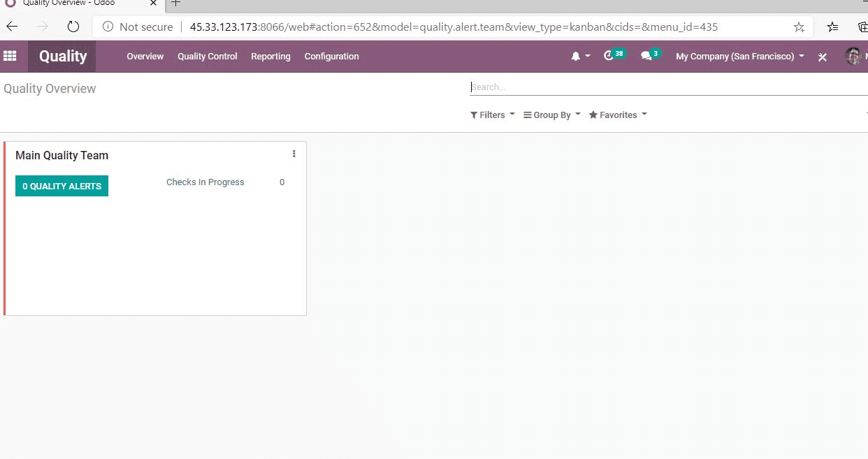View site info via Not secure icon
The image size is (868, 459).
[108, 27]
